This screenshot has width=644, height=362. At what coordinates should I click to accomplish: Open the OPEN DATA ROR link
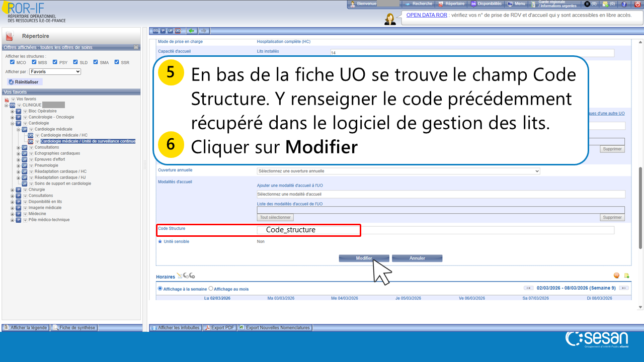coord(426,15)
